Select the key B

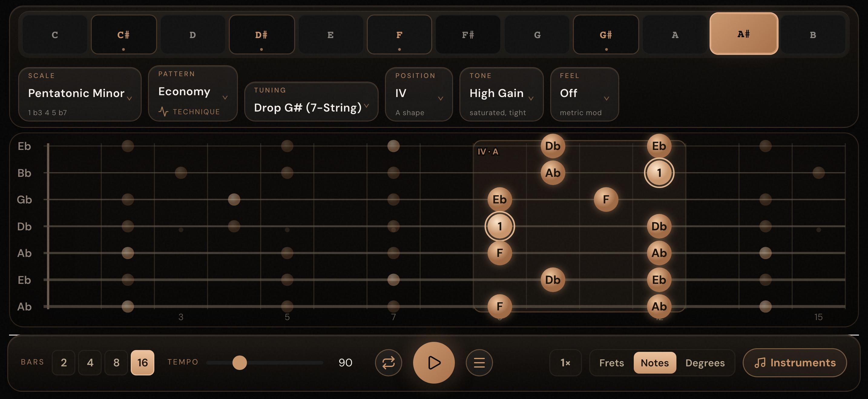coord(813,34)
